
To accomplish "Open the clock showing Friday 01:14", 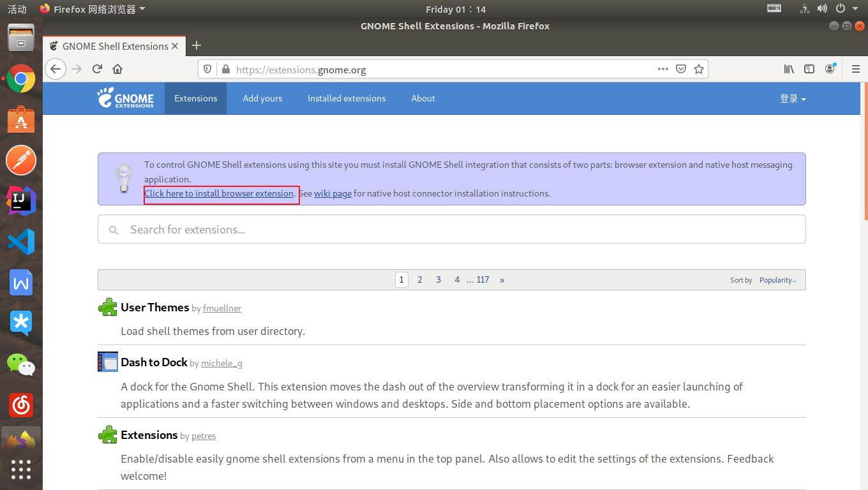I will (x=456, y=9).
